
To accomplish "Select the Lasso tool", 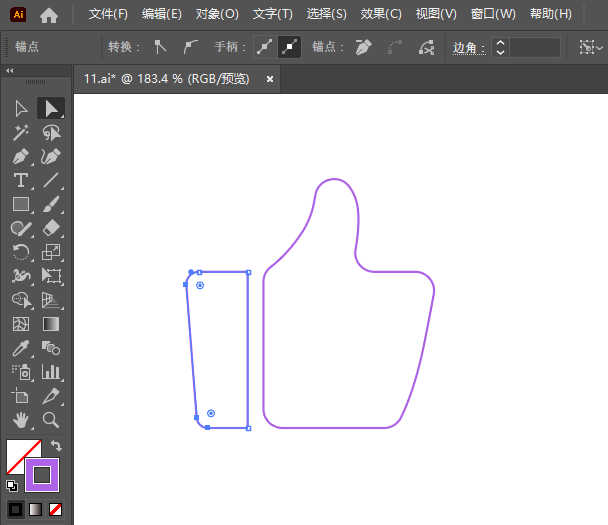I will (51, 133).
